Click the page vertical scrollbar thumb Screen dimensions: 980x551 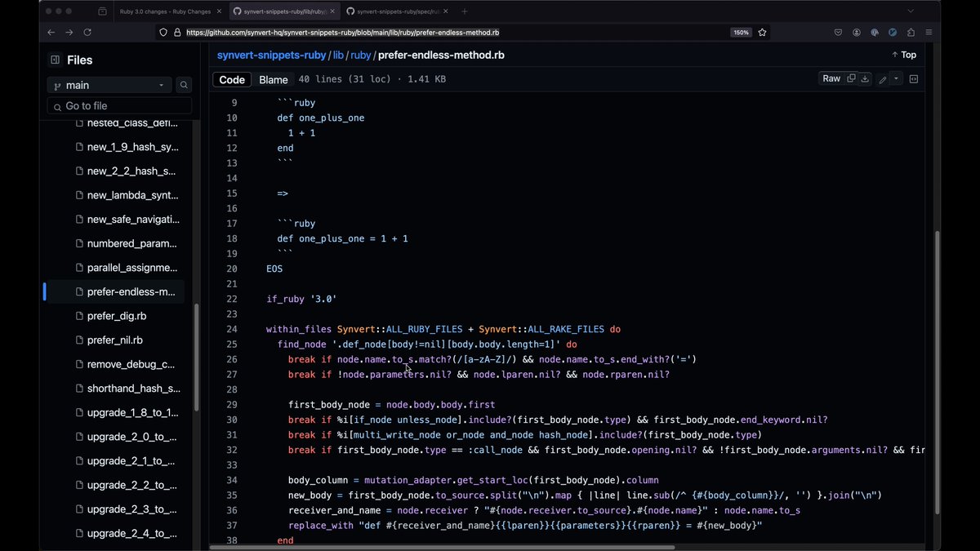pos(937,371)
